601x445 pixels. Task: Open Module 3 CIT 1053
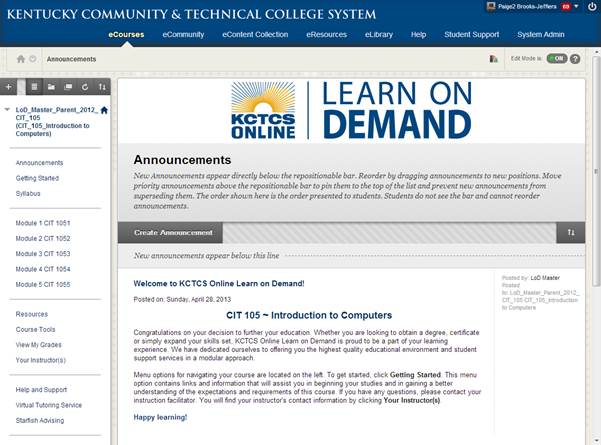tap(43, 254)
